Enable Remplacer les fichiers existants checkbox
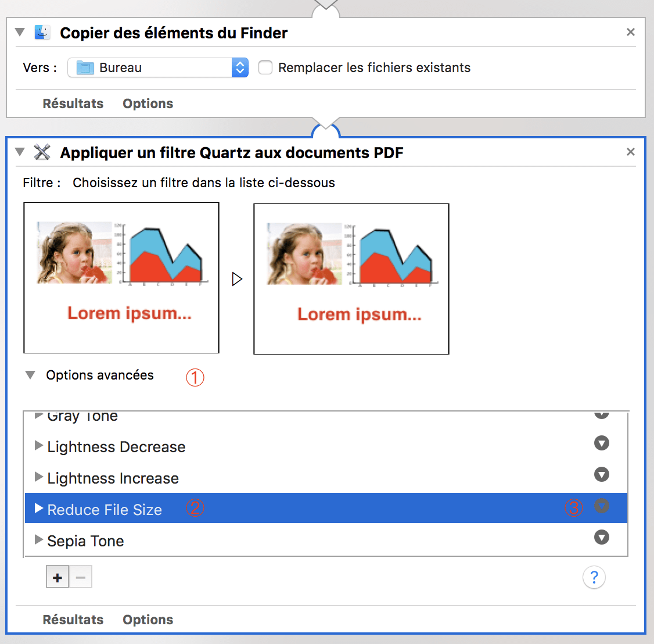 265,67
